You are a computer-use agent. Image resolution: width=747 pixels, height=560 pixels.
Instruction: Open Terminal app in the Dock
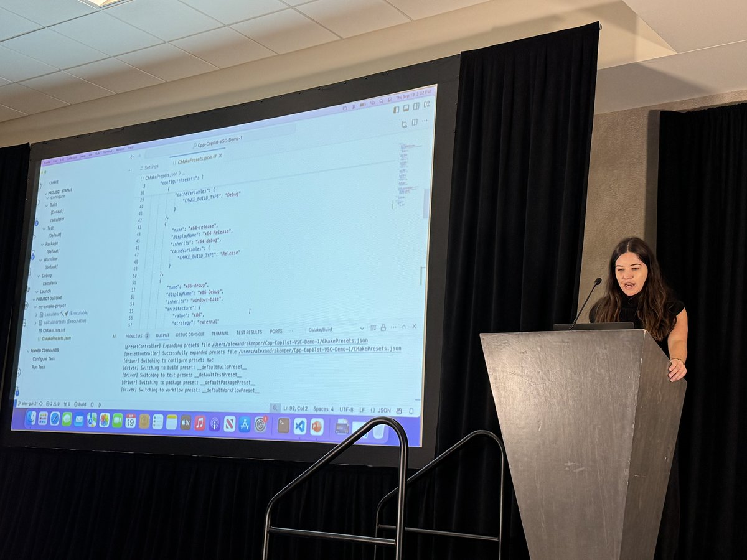click(283, 425)
